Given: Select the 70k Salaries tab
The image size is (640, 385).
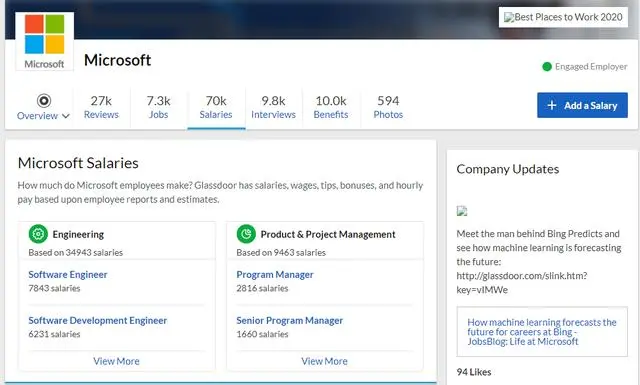Looking at the screenshot, I should (216, 107).
